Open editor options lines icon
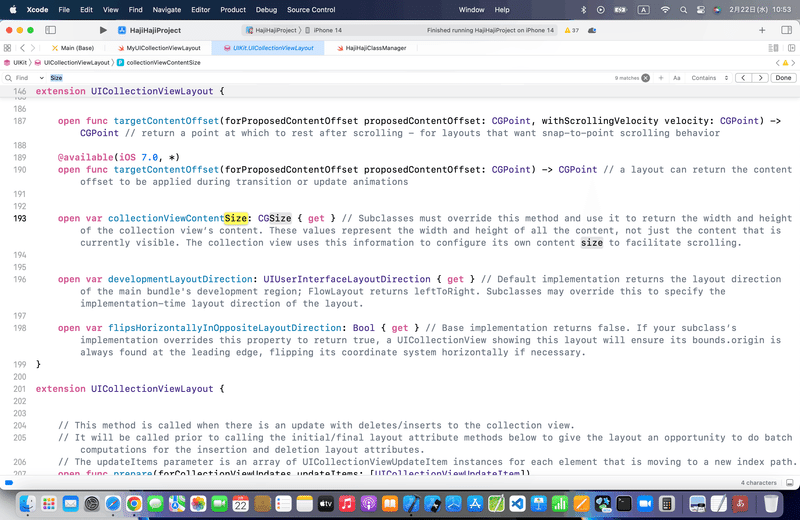This screenshot has width=800, height=520. [773, 48]
